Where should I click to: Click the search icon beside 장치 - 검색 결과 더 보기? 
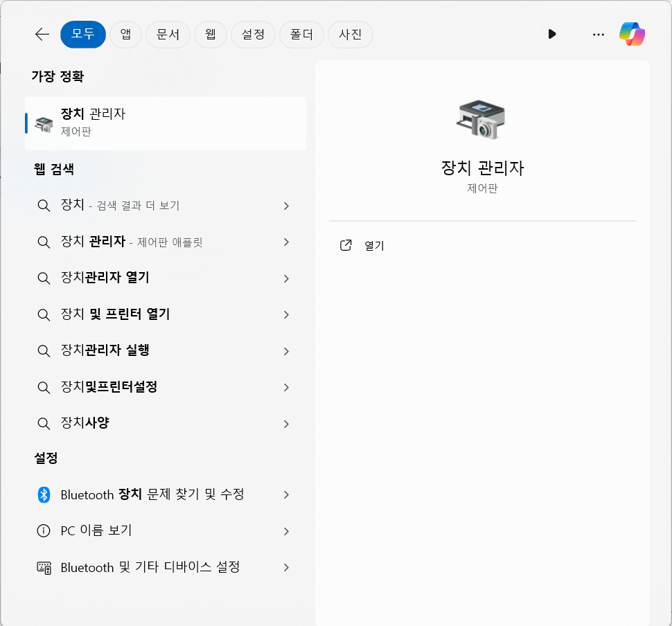(44, 206)
